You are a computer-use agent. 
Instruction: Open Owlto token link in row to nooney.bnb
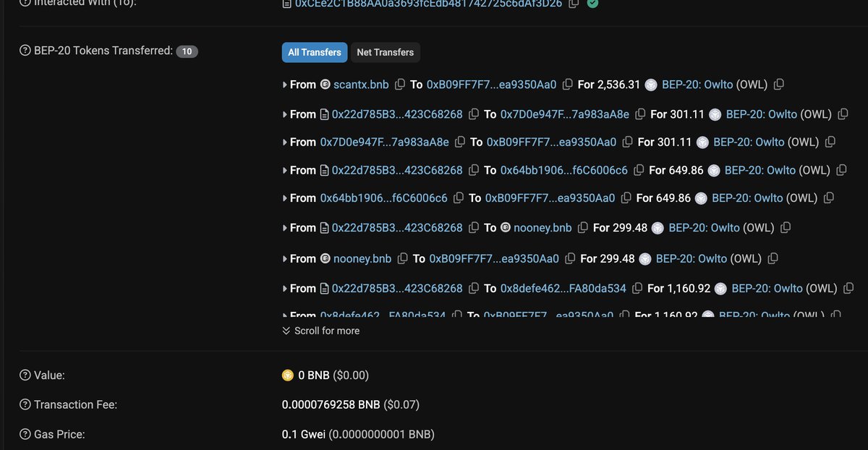(704, 228)
